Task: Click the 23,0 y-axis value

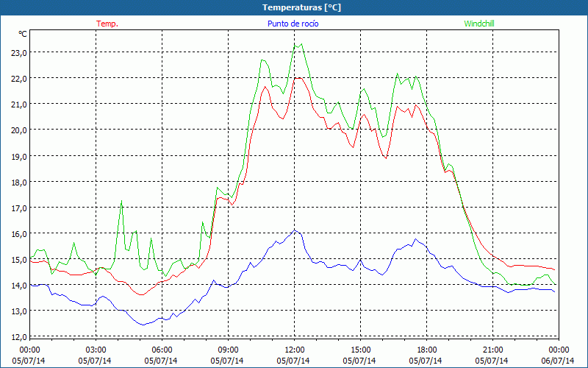Action: pyautogui.click(x=19, y=52)
